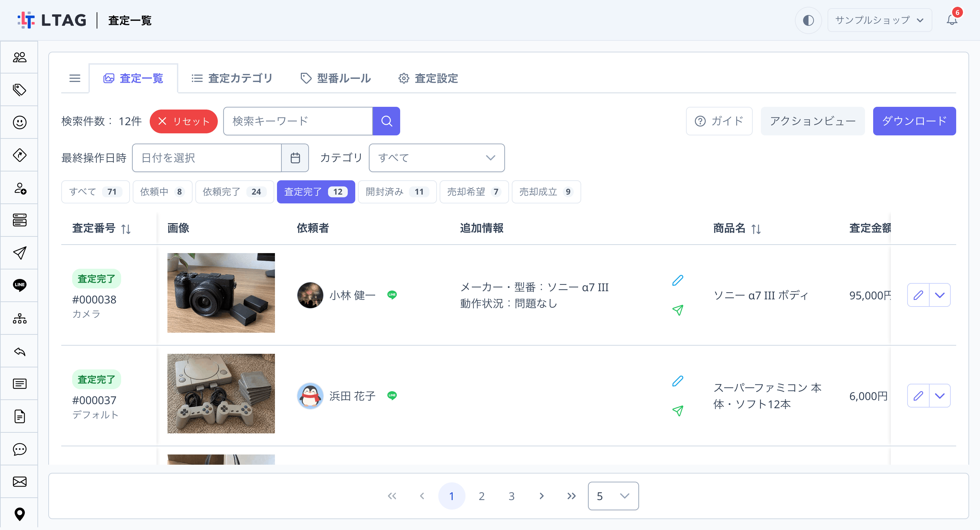Toggle dark mode contrast button
This screenshot has width=980, height=530.
pos(808,20)
